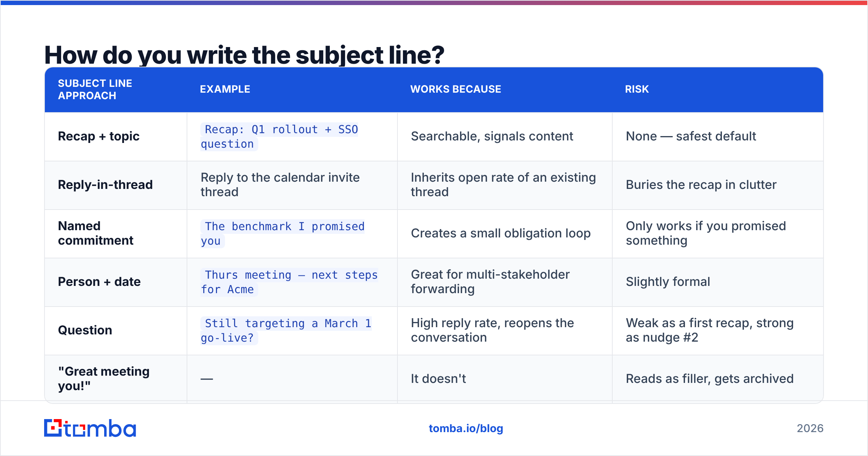This screenshot has height=456, width=868.
Task: Click 'Still targeting a March 1 go-live?' example
Action: point(286,331)
